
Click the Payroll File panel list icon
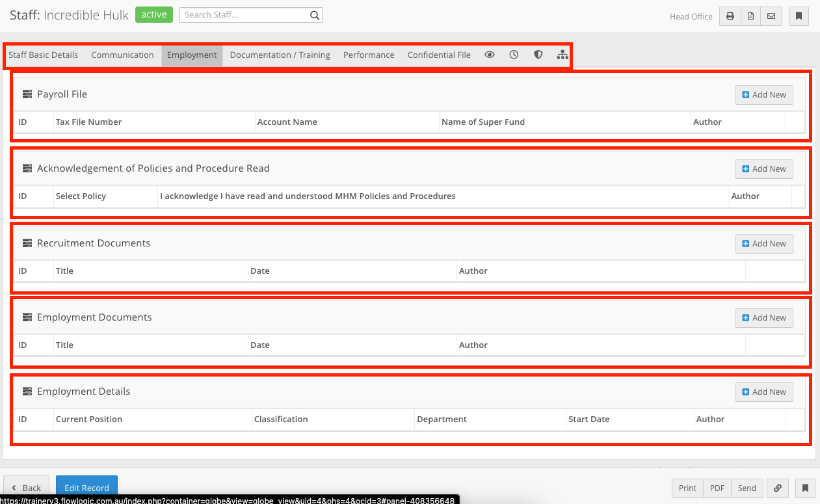click(27, 94)
